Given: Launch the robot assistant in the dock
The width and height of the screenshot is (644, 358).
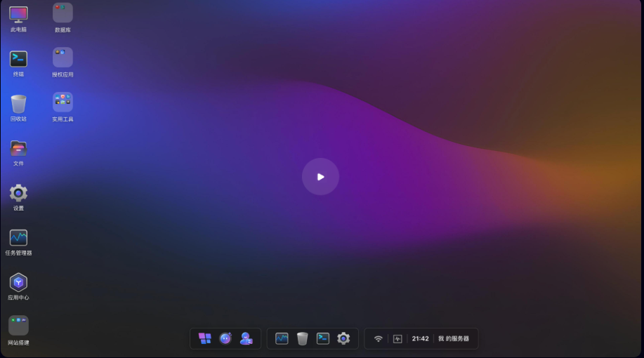Looking at the screenshot, I should (x=225, y=339).
